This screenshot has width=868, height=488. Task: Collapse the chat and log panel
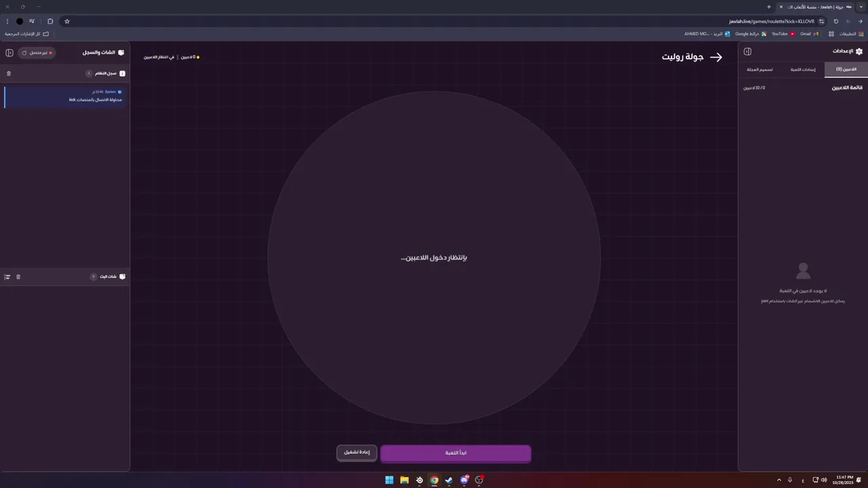coord(9,52)
